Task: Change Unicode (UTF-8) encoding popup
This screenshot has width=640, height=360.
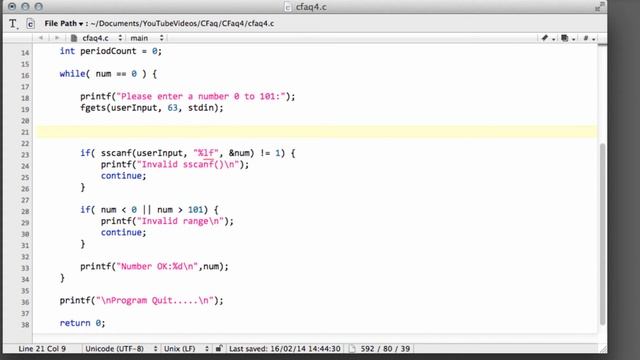Action: 121,349
